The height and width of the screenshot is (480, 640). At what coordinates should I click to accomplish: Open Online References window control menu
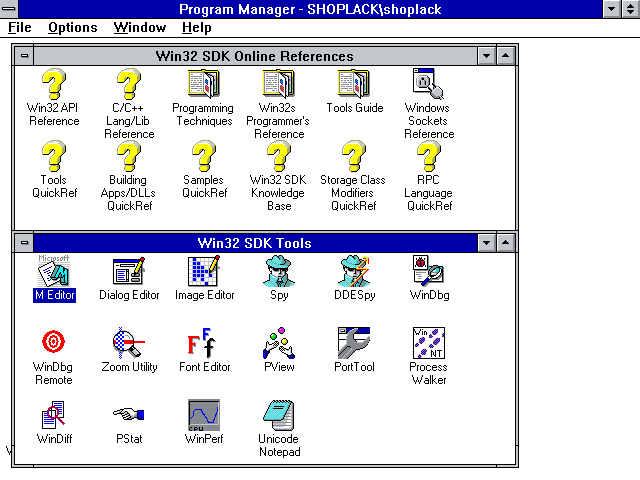[24, 56]
